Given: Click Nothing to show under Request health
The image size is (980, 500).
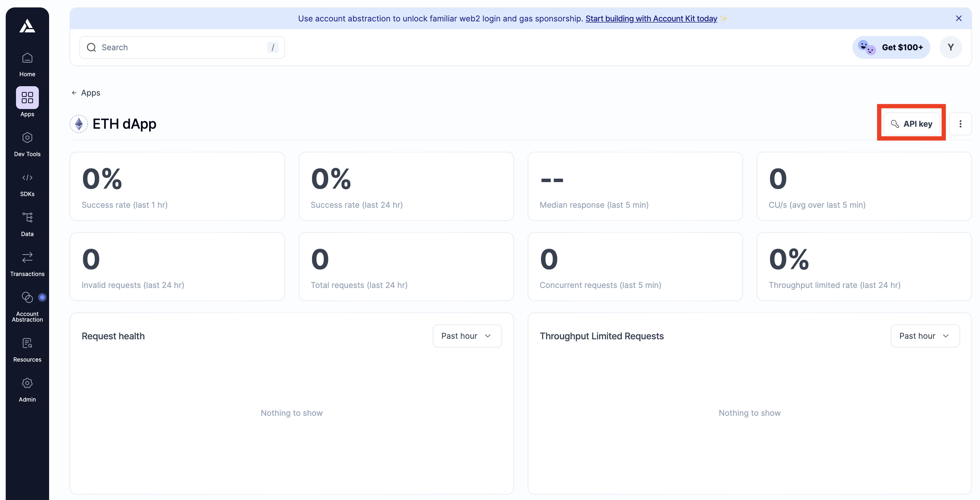Looking at the screenshot, I should (x=292, y=413).
